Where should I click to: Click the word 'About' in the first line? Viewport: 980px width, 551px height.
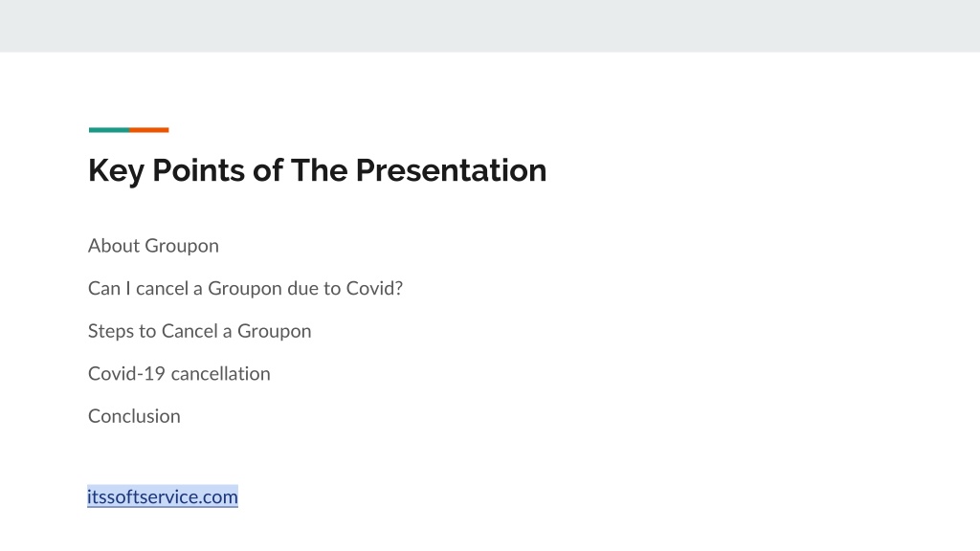tap(114, 246)
